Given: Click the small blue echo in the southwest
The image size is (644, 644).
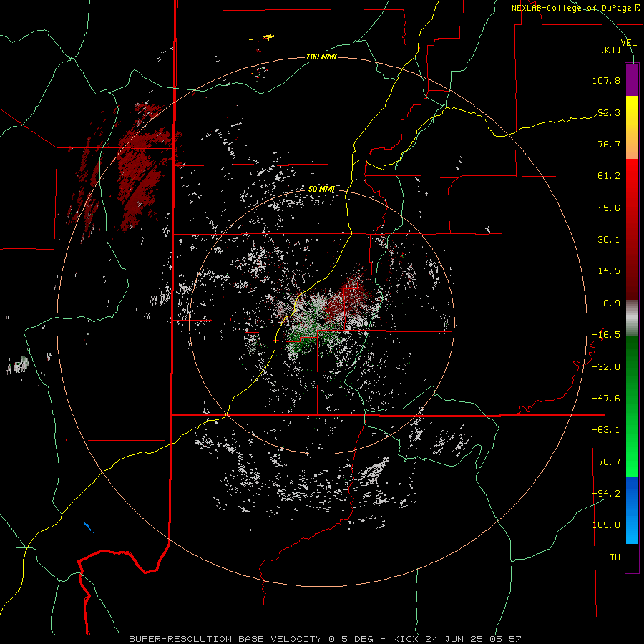Looking at the screenshot, I should click(x=87, y=526).
